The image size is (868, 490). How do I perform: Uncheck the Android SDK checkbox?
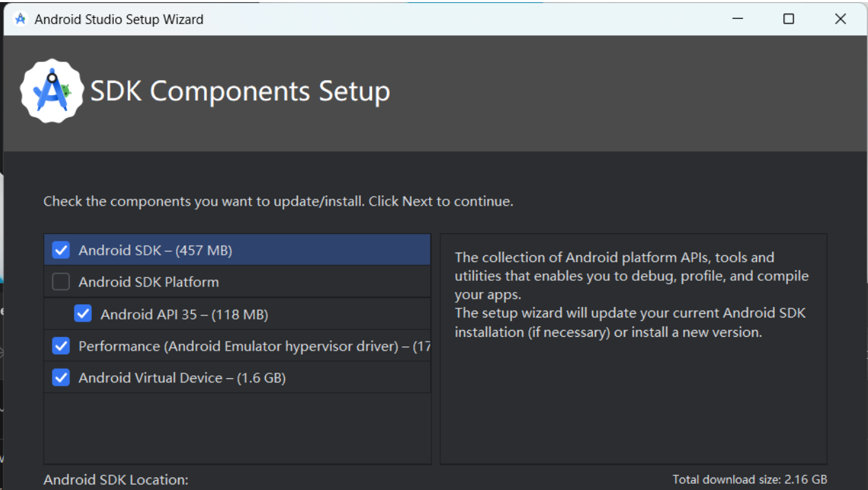click(61, 250)
